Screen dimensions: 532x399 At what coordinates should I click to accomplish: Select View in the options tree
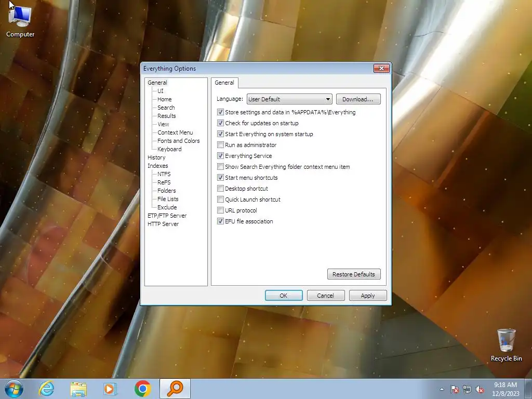pyautogui.click(x=163, y=124)
